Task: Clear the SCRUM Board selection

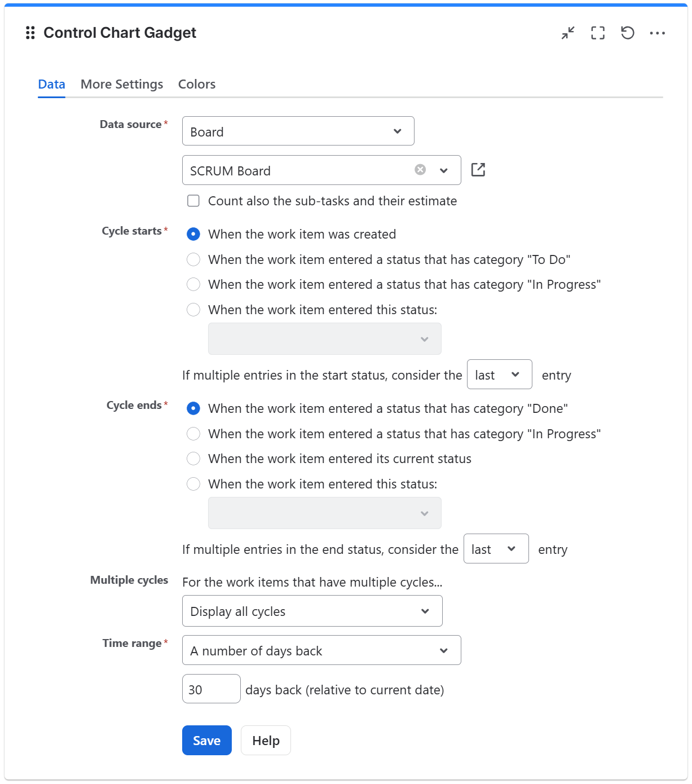Action: [x=420, y=170]
